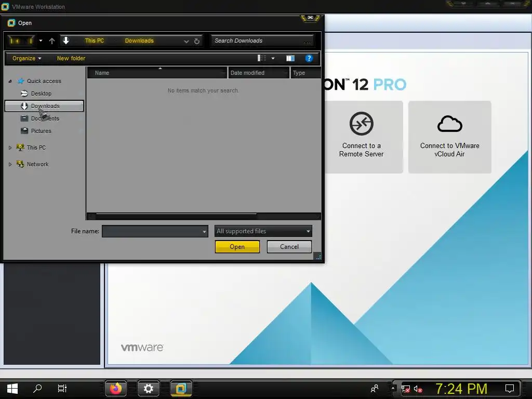The width and height of the screenshot is (532, 399).
Task: Click the Desktop folder icon
Action: coord(24,94)
